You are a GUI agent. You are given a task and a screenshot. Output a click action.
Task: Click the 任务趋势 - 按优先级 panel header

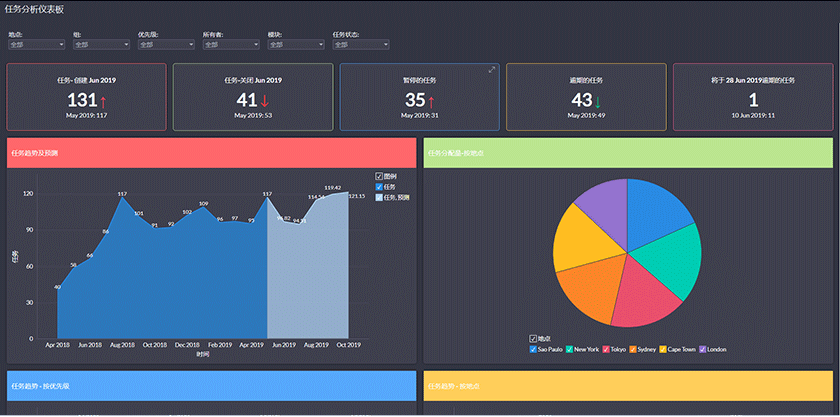point(211,386)
